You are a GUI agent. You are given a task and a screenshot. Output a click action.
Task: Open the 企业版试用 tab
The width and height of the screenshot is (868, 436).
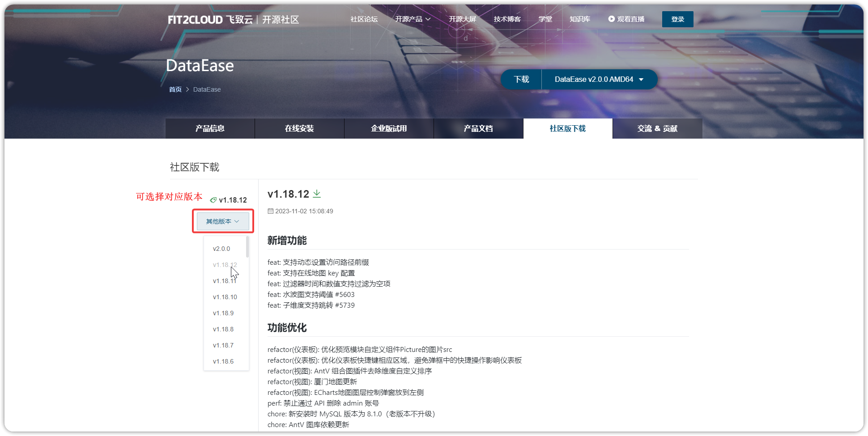point(388,128)
